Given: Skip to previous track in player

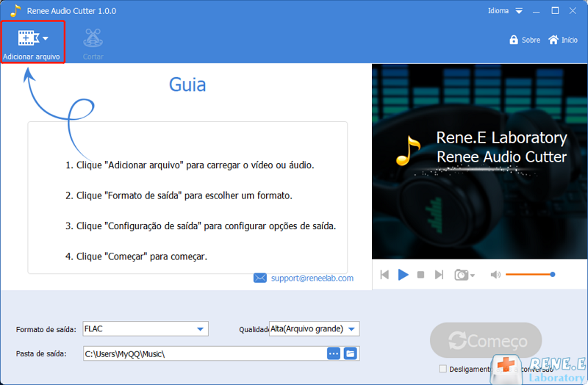Looking at the screenshot, I should (x=384, y=275).
